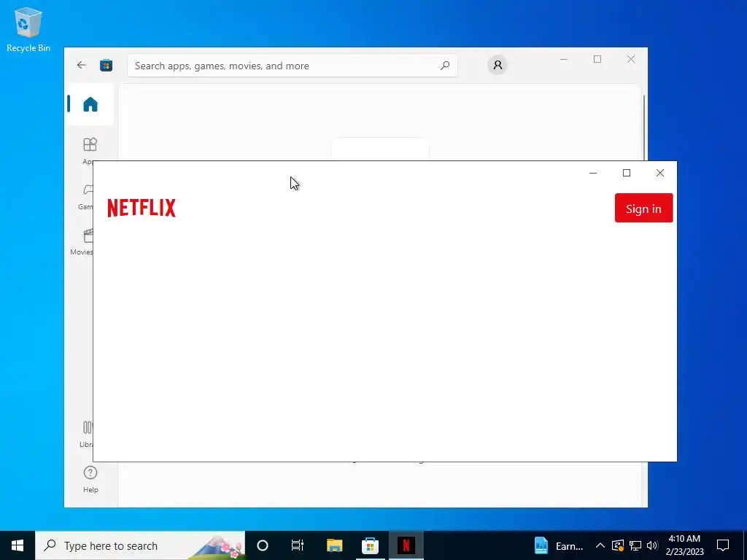Go back in Microsoft Store window

[82, 65]
